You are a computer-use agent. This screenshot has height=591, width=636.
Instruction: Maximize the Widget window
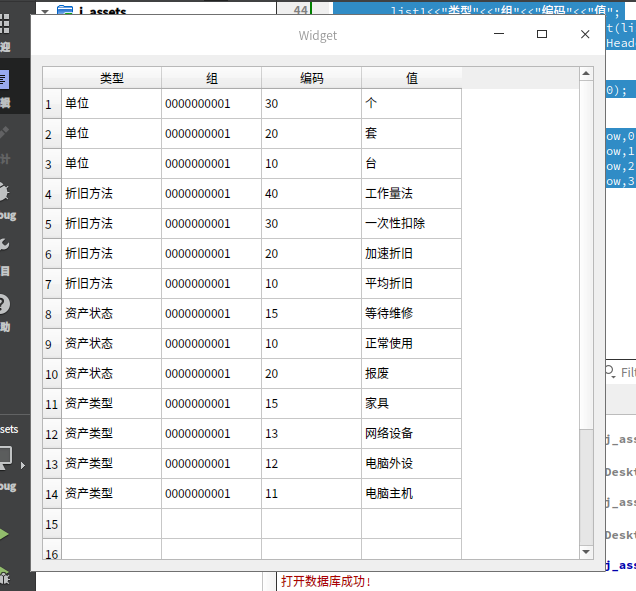click(x=542, y=34)
